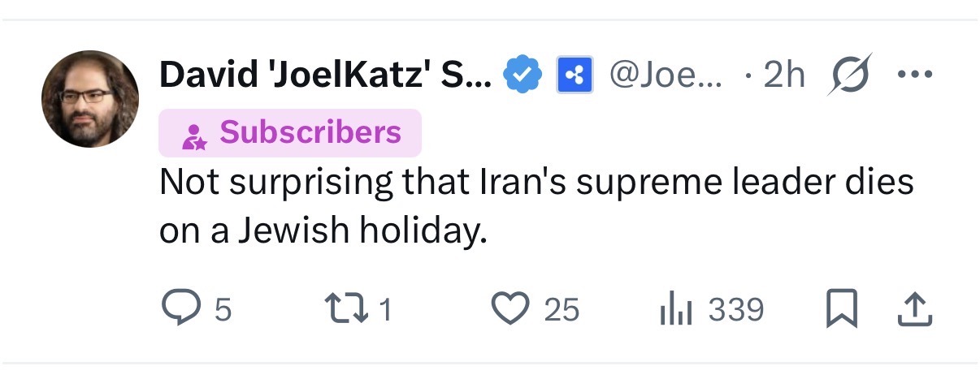This screenshot has width=980, height=379.
Task: Like the tweet with the heart icon
Action: coord(510,308)
